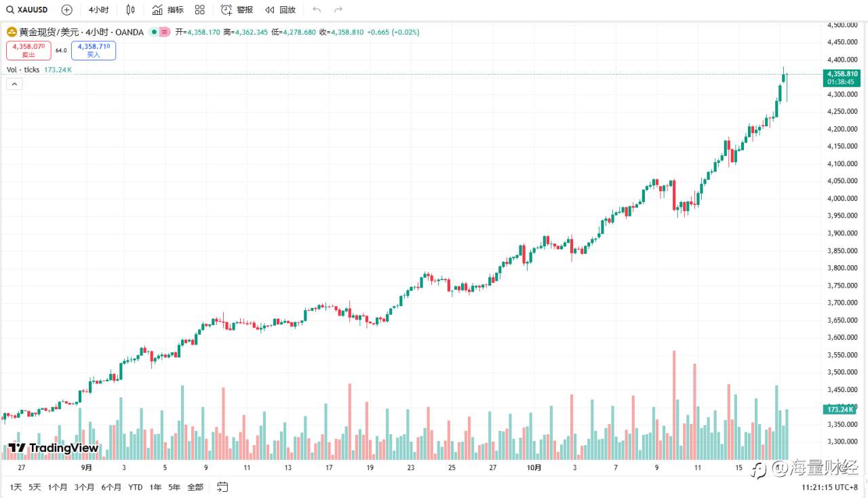
Task: Click the blue 买入 buy button
Action: [x=93, y=50]
